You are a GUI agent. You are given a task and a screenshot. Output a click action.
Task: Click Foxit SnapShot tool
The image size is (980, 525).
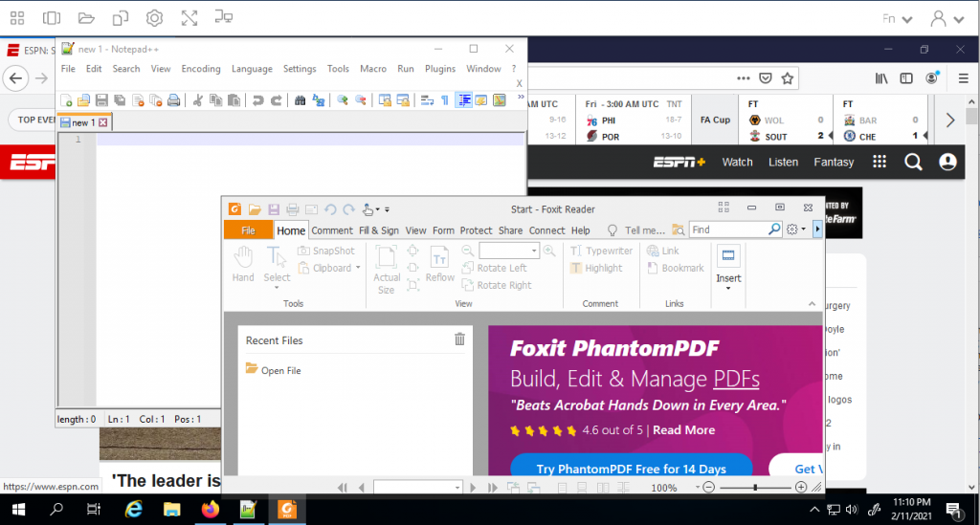pos(326,251)
